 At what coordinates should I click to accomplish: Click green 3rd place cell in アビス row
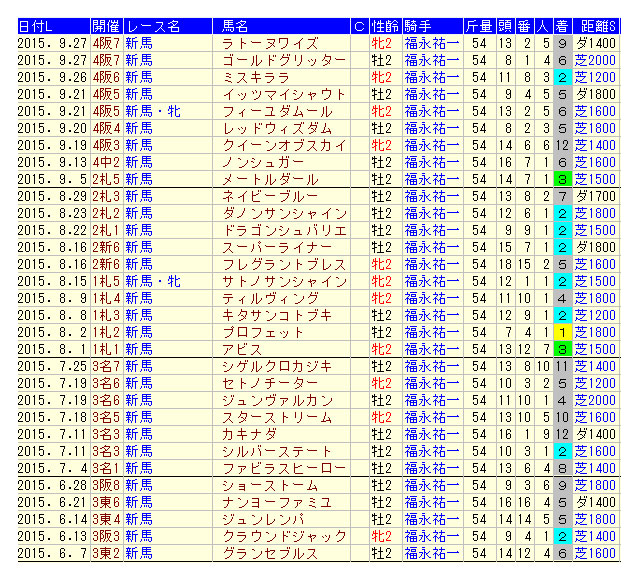[562, 349]
